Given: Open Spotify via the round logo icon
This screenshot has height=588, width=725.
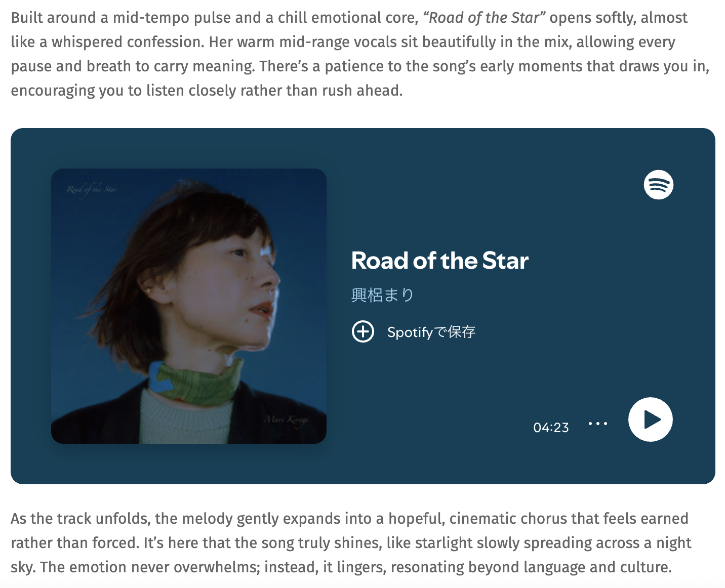Looking at the screenshot, I should pyautogui.click(x=658, y=185).
